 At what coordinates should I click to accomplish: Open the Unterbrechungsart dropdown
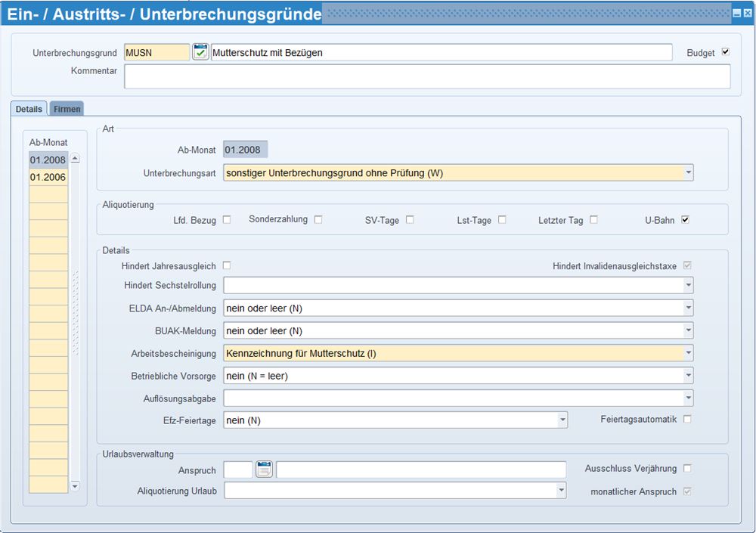[x=688, y=173]
